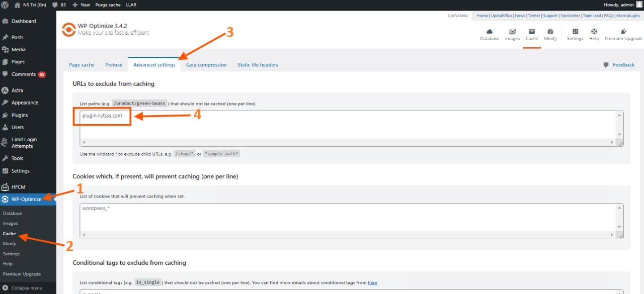
Task: Open Database cloud icon in header
Action: pyautogui.click(x=489, y=31)
